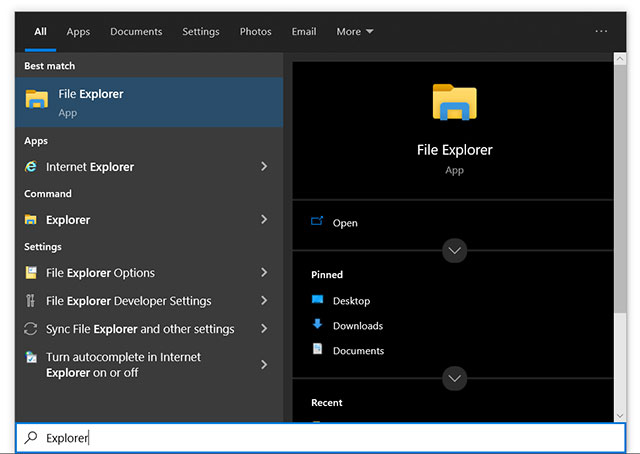Click the pinned Downloads arrow icon
Screen dimensions: 640x454
click(x=317, y=325)
